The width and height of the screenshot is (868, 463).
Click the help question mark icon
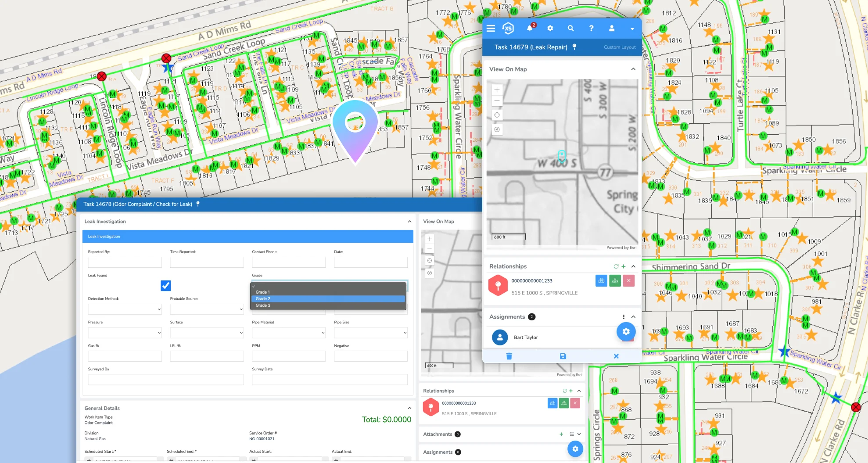point(591,29)
